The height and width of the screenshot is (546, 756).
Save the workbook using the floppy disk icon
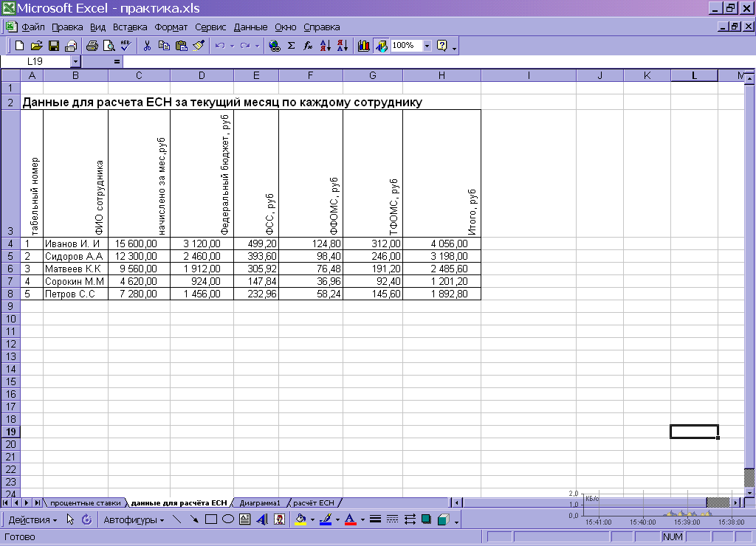53,46
